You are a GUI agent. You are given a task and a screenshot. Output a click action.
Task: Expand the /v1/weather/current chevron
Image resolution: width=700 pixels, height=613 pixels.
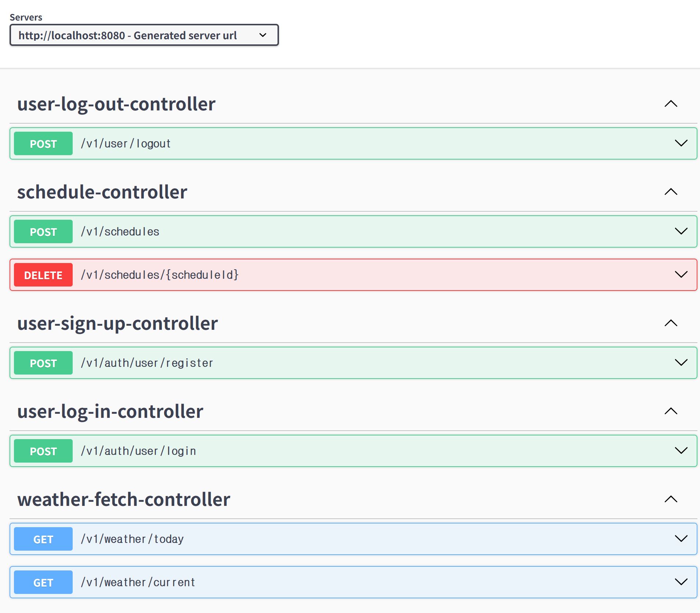coord(681,582)
